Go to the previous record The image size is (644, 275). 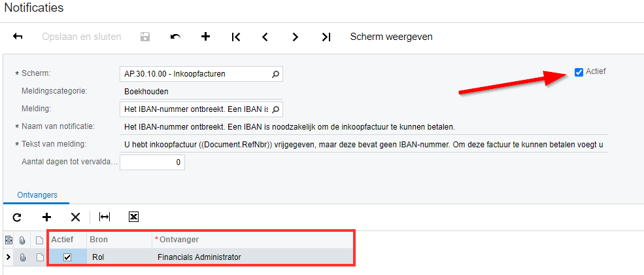coord(265,37)
